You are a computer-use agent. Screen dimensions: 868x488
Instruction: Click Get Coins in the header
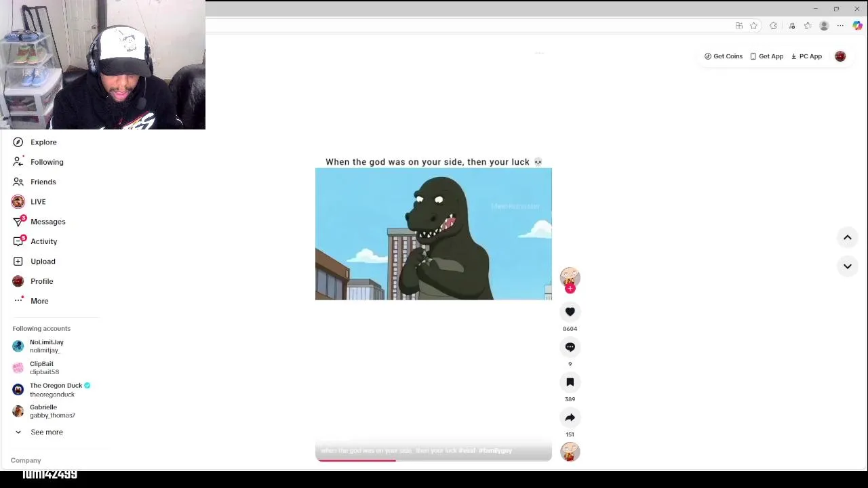tap(724, 56)
